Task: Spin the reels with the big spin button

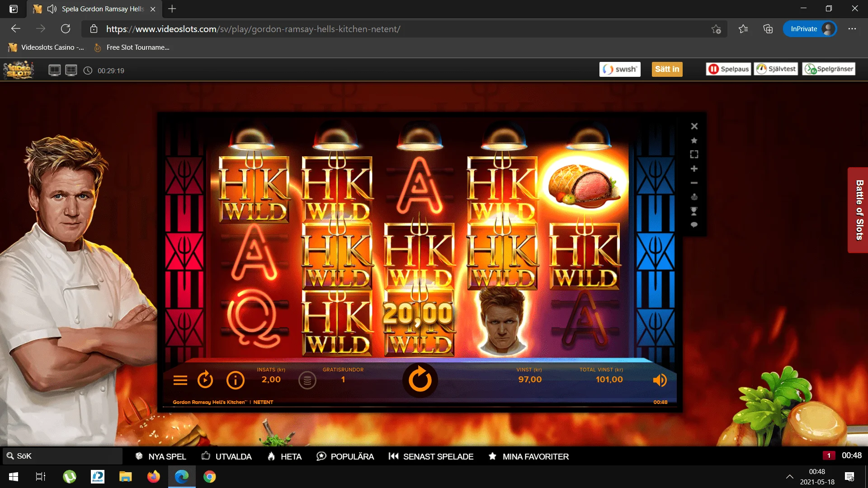Action: coord(420,380)
